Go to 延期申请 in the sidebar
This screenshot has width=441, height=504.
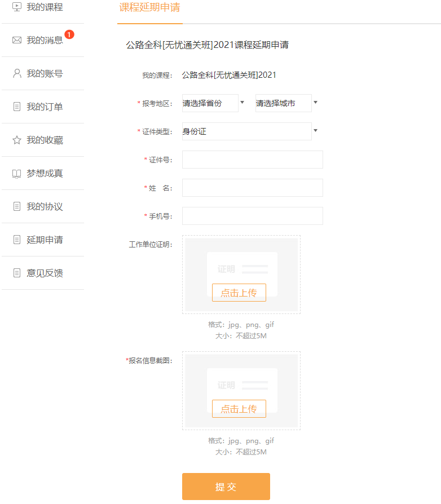click(x=44, y=240)
